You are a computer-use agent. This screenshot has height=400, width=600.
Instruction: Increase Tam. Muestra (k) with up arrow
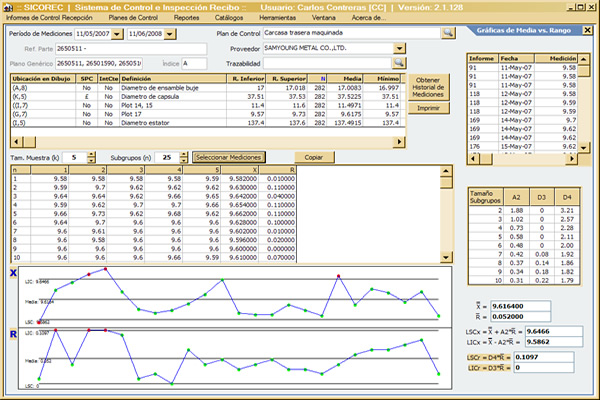tap(92, 154)
